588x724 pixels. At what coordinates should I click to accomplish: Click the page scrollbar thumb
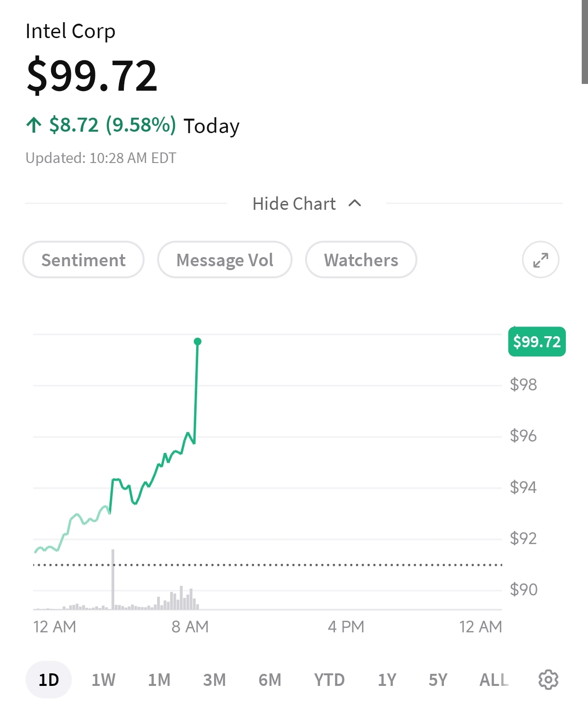585,42
